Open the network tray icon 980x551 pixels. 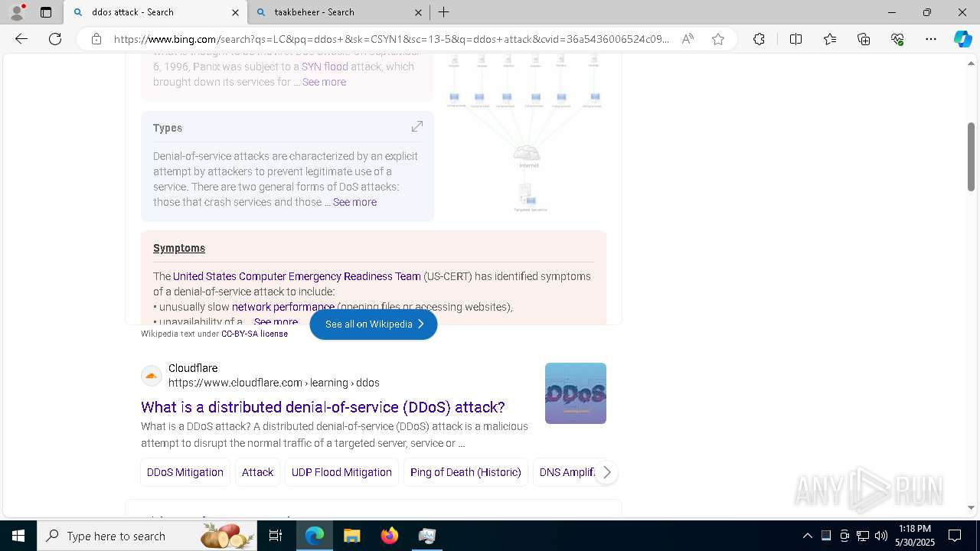pyautogui.click(x=862, y=536)
